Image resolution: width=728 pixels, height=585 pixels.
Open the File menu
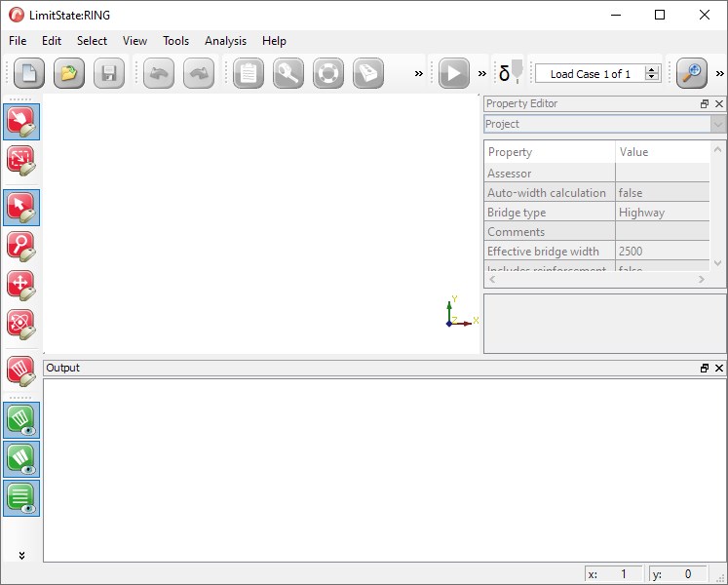pos(18,41)
